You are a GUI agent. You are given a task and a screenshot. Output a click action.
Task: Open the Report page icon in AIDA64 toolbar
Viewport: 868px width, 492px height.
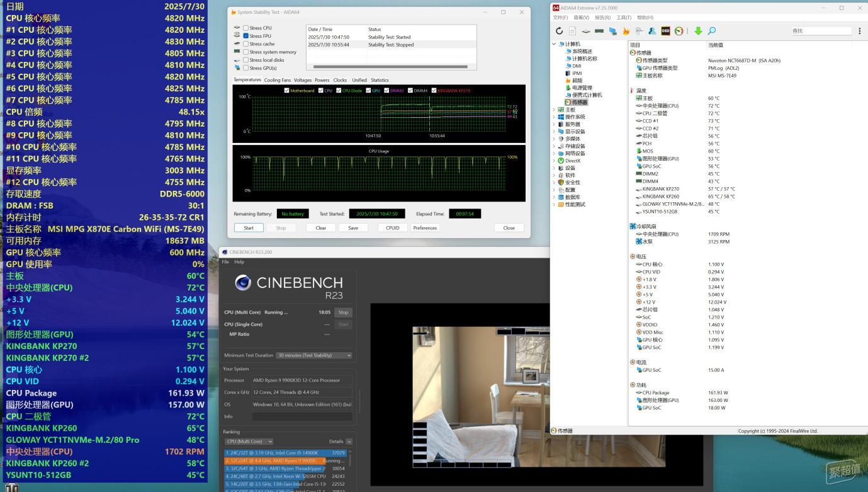(x=572, y=31)
